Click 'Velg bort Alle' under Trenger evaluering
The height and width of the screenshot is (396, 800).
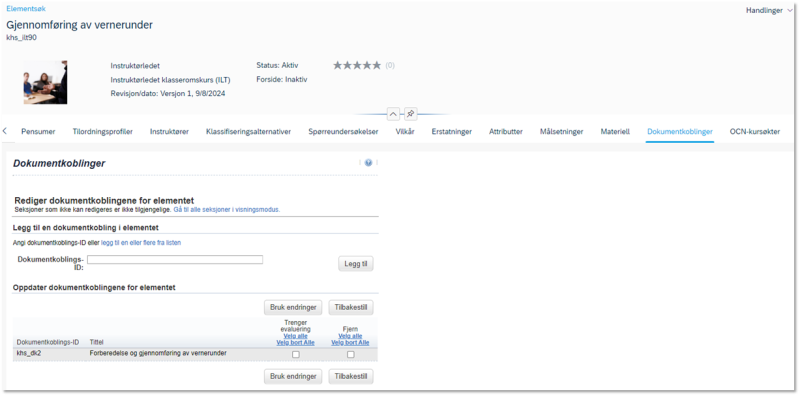295,343
